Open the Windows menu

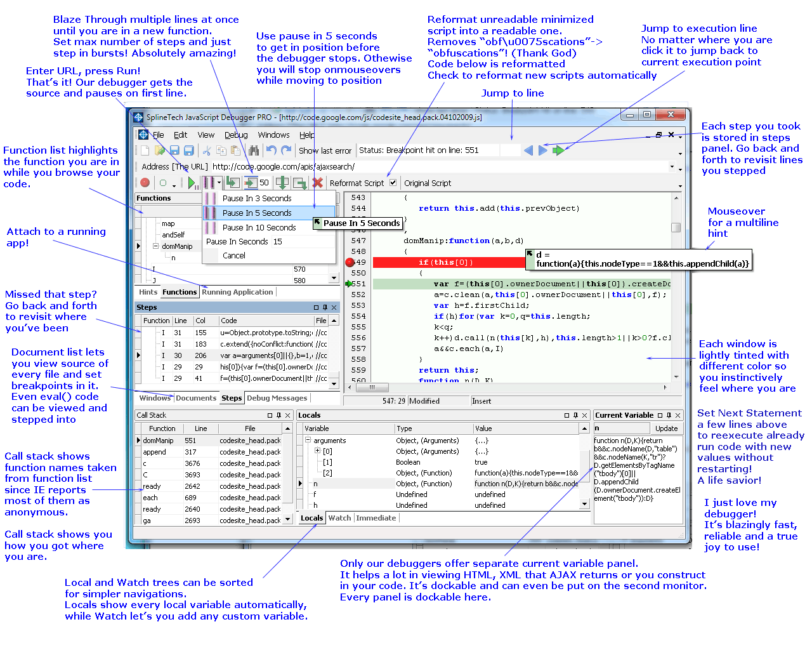coord(273,135)
